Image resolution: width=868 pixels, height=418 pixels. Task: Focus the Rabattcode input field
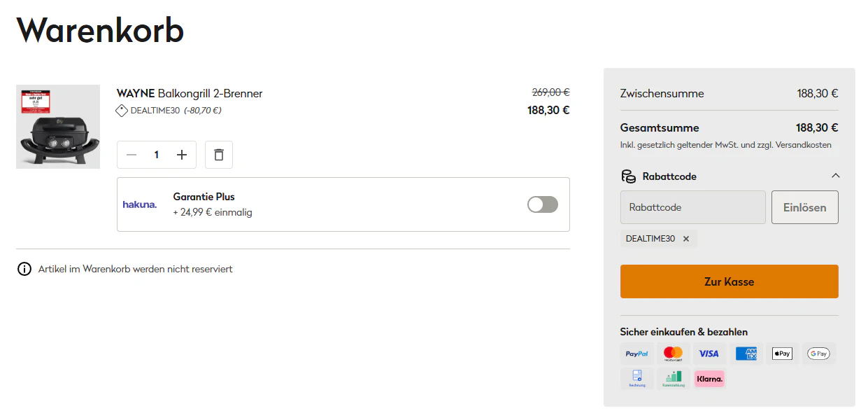[x=693, y=207]
